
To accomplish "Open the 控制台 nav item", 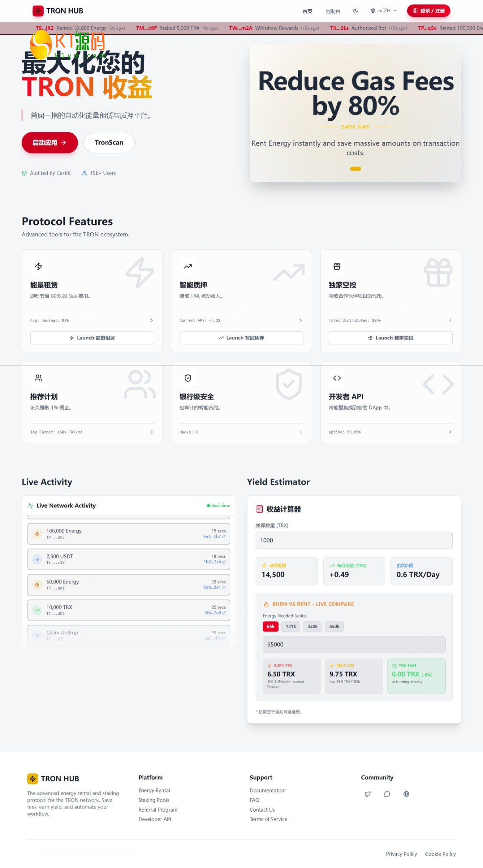I will coord(333,11).
